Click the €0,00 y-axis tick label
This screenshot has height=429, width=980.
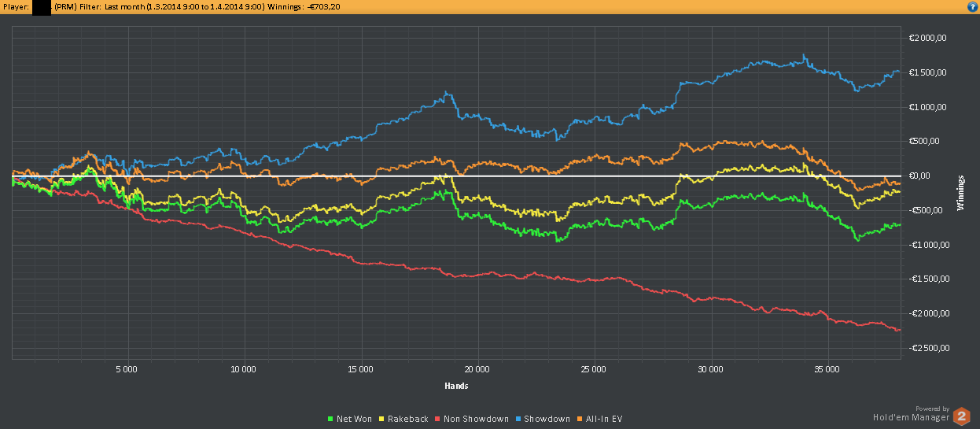point(920,176)
